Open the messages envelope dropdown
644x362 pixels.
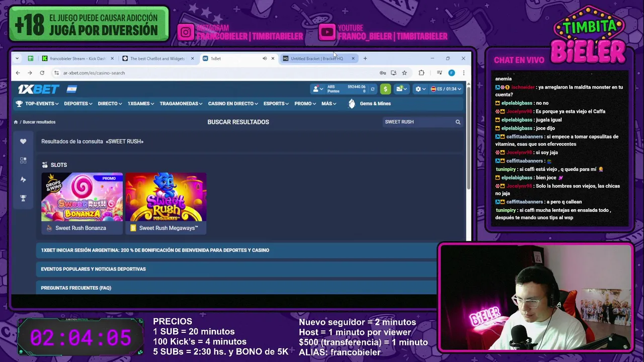(x=401, y=89)
